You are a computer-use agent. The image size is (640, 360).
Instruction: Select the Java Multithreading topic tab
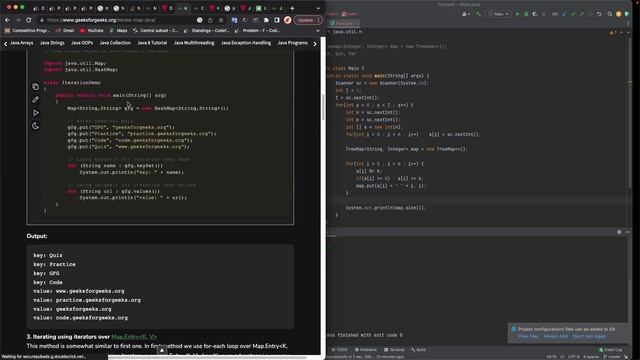(x=194, y=43)
